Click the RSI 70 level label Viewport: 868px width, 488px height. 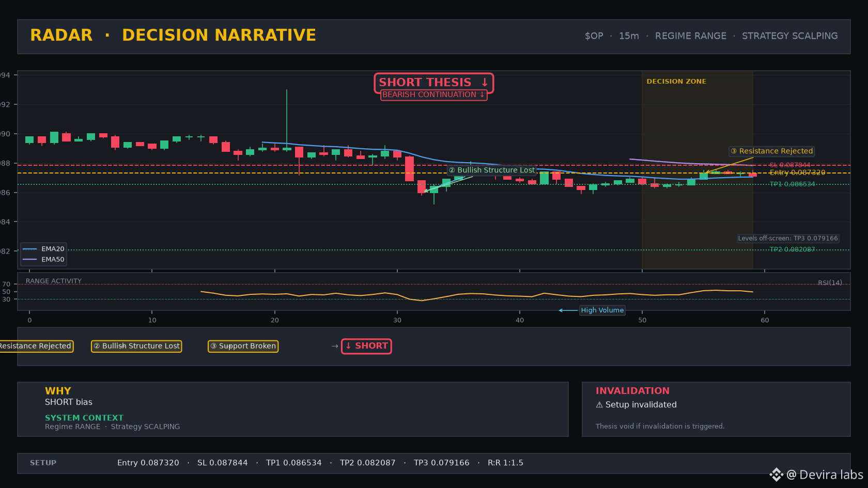point(6,284)
